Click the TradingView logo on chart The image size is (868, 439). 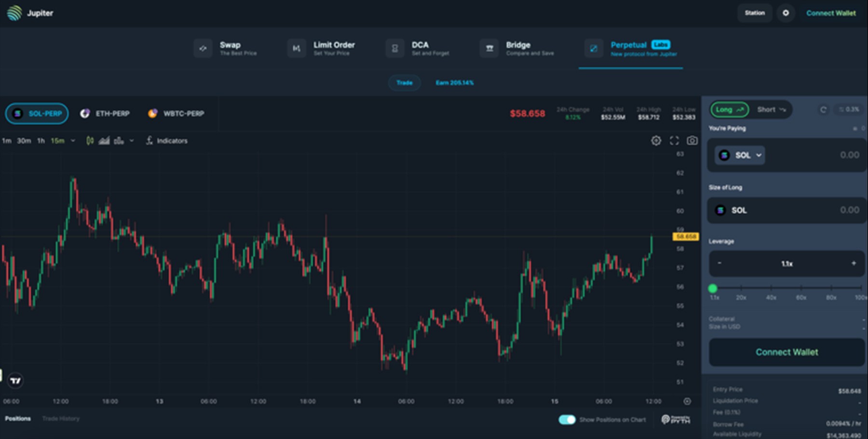point(15,381)
